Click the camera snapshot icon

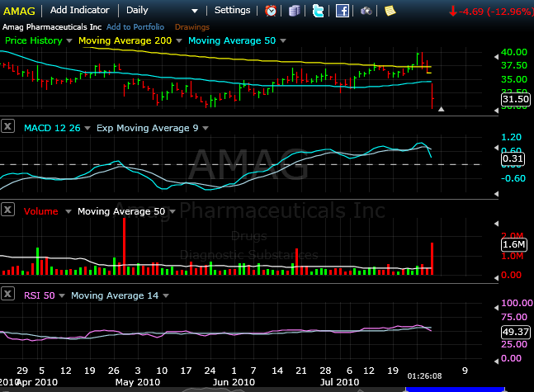[x=366, y=11]
